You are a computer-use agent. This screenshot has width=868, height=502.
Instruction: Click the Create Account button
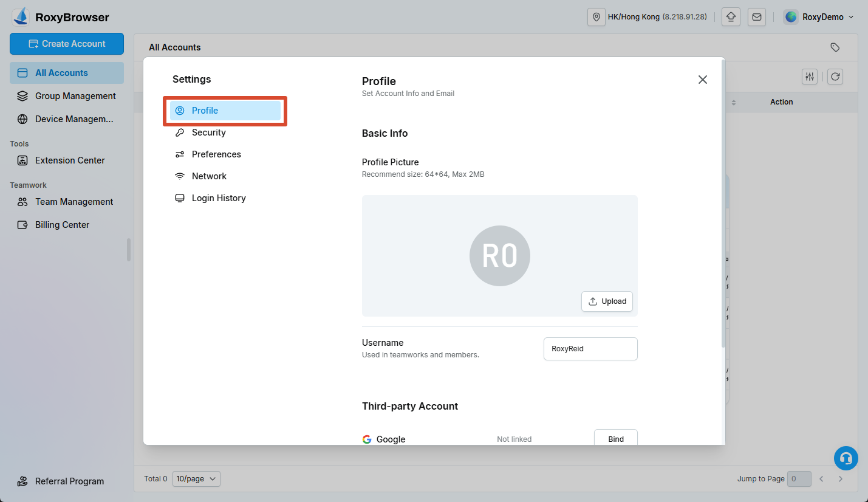(67, 44)
